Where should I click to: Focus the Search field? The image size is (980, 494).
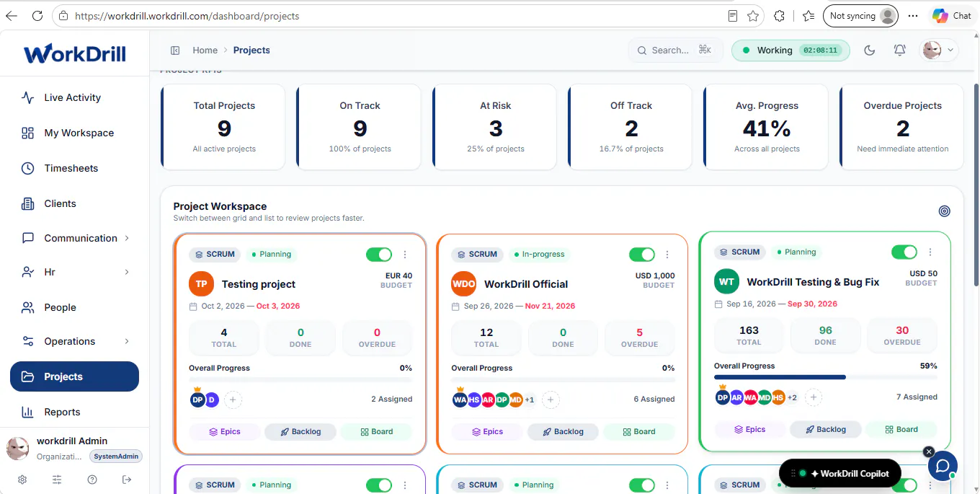click(x=674, y=50)
